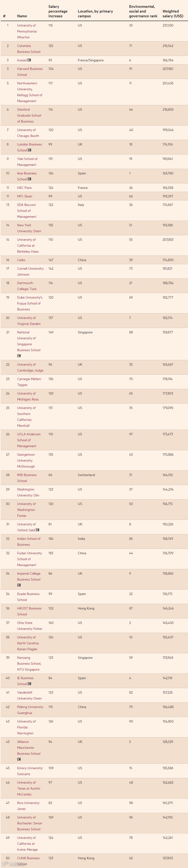Click the icon below Imperial College Business School
The height and width of the screenshot is (868, 188).
pos(19,585)
